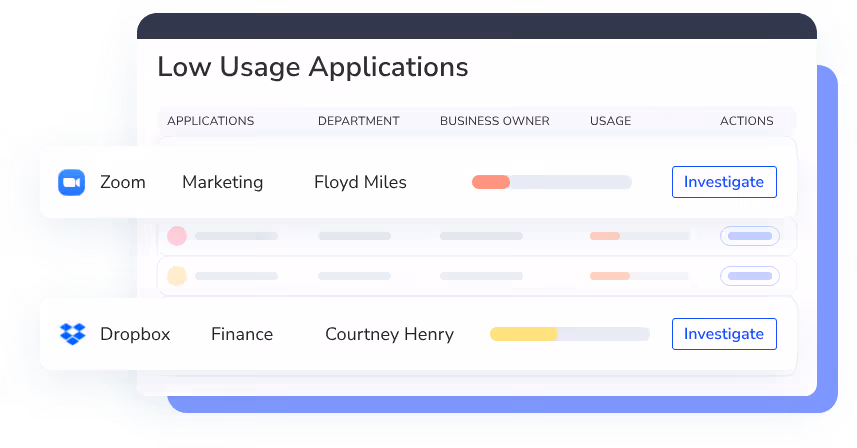Open business owner Floyd Miles
The image size is (857, 448).
pyautogui.click(x=360, y=182)
